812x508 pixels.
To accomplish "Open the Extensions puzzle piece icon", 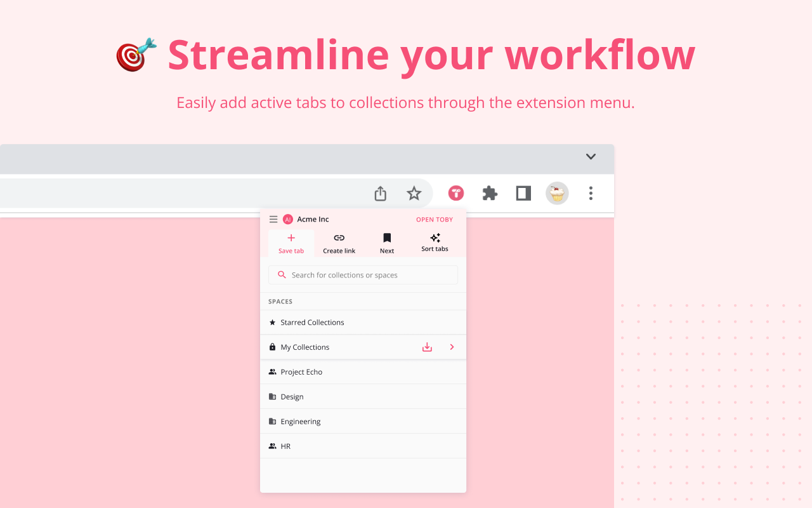I will point(489,193).
